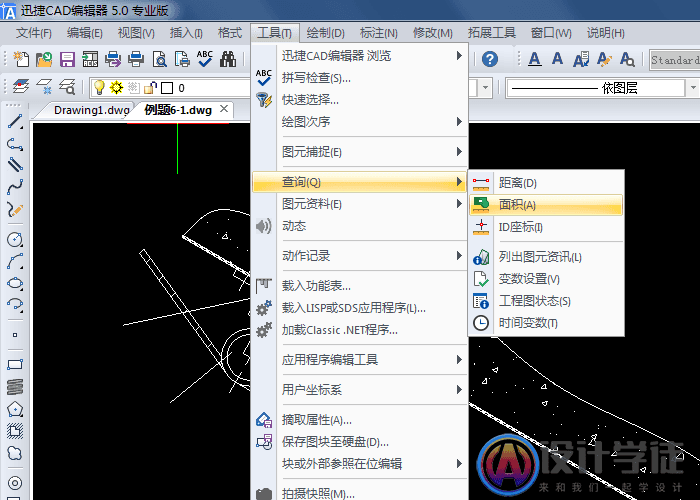
Task: Open the 拓展工具 menu
Action: (x=492, y=33)
